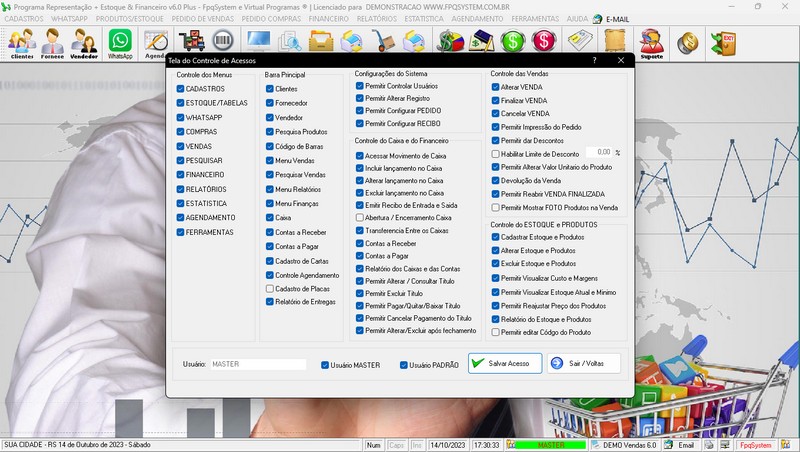800x452 pixels.
Task: Click the green MASTER user indicator
Action: pyautogui.click(x=551, y=445)
